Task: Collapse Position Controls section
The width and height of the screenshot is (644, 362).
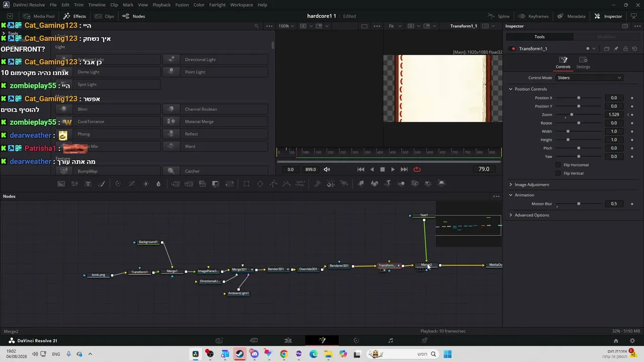Action: click(x=511, y=89)
